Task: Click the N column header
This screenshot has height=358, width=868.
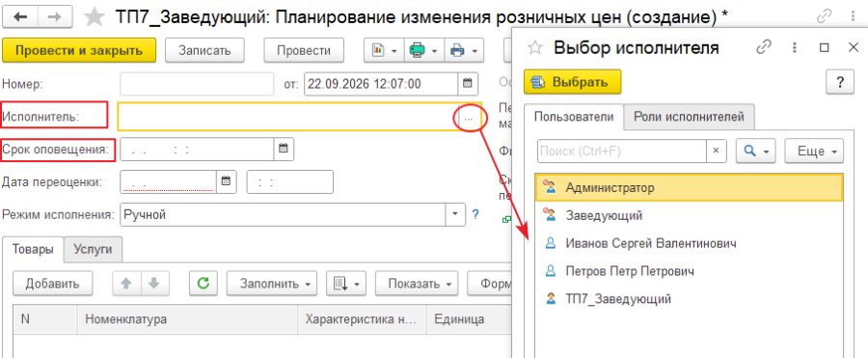Action: click(45, 319)
